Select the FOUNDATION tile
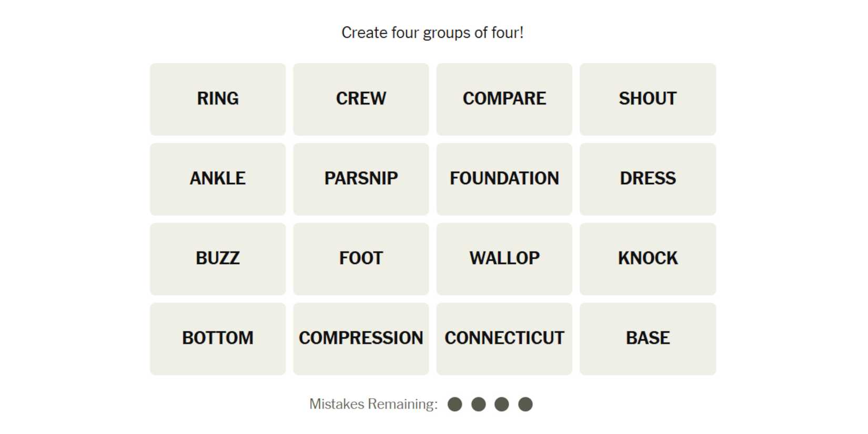Image resolution: width=868 pixels, height=434 pixels. (504, 179)
